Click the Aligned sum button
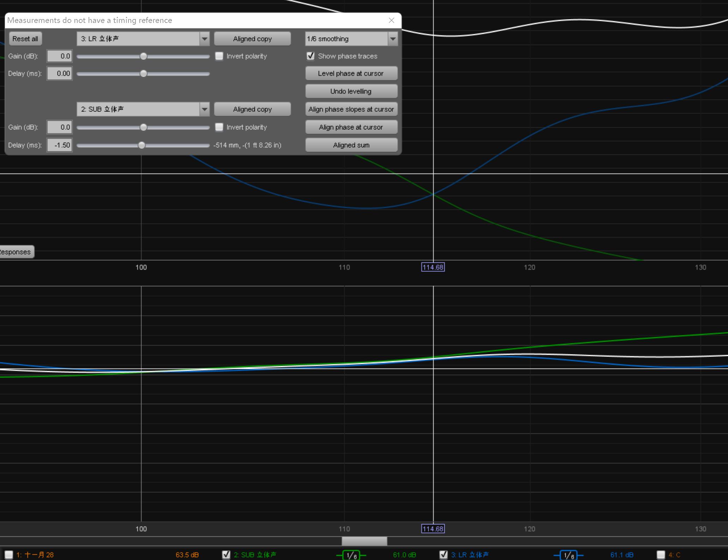 pos(351,145)
